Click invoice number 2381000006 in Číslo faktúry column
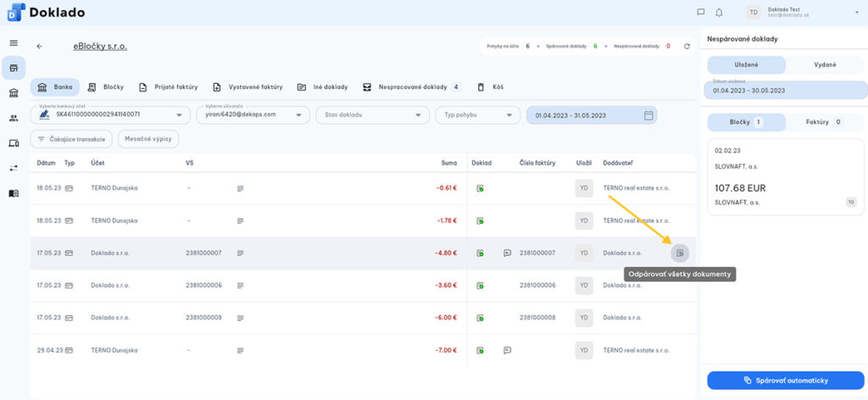This screenshot has height=400, width=868. [x=537, y=286]
